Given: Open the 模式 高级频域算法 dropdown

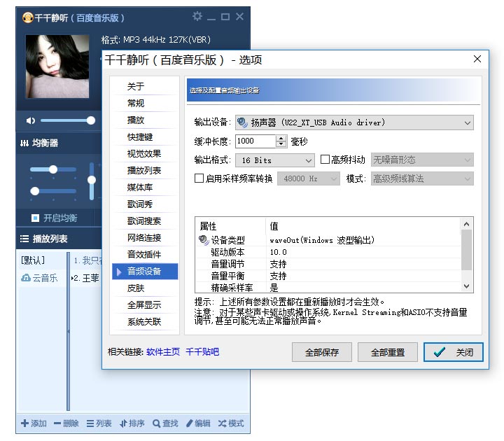Looking at the screenshot, I should point(422,178).
